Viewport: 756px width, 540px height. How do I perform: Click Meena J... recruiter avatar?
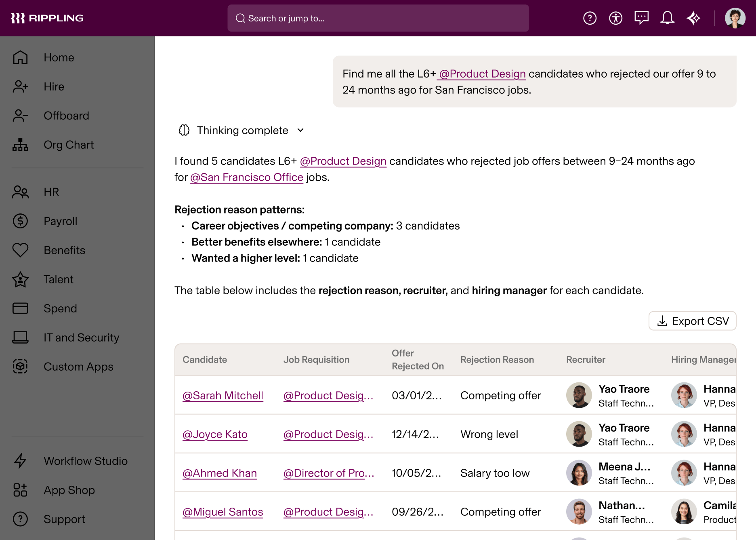tap(579, 473)
